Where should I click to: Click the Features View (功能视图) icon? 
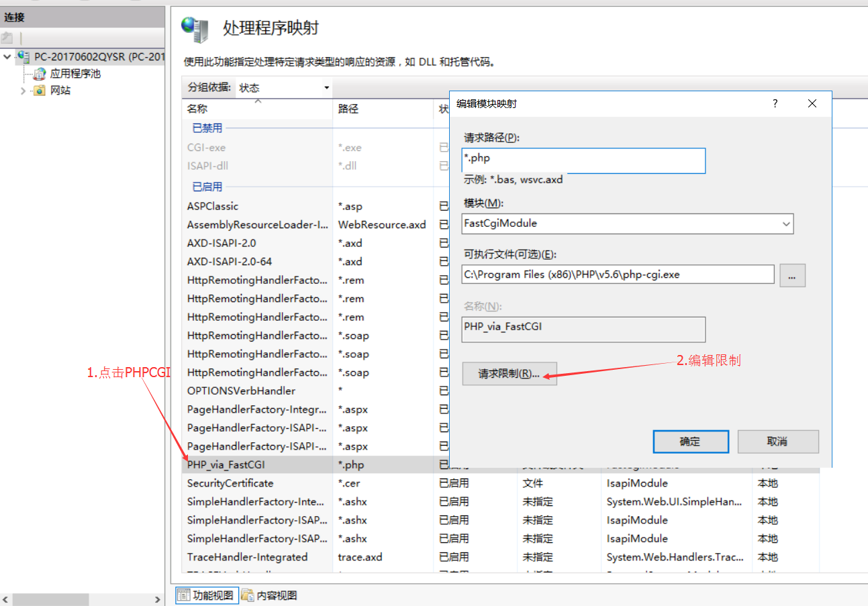click(183, 595)
